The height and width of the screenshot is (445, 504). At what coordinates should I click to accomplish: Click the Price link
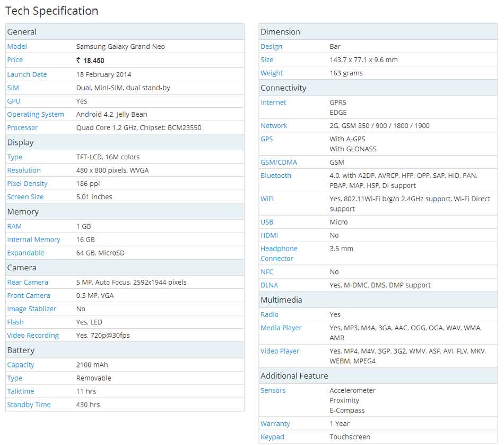tap(15, 60)
